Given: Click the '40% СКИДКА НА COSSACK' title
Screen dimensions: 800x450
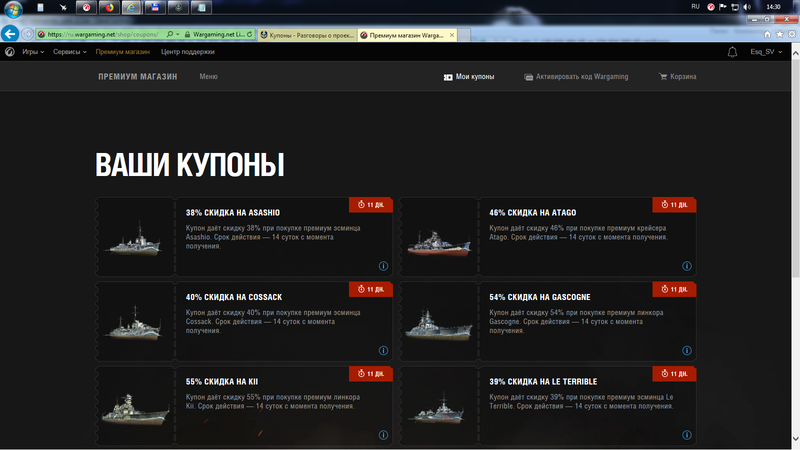Looking at the screenshot, I should (x=234, y=297).
